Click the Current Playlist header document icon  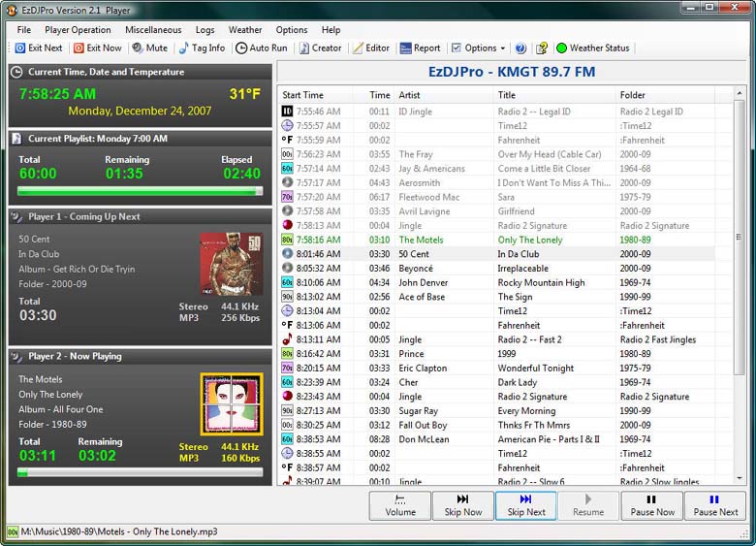16,139
